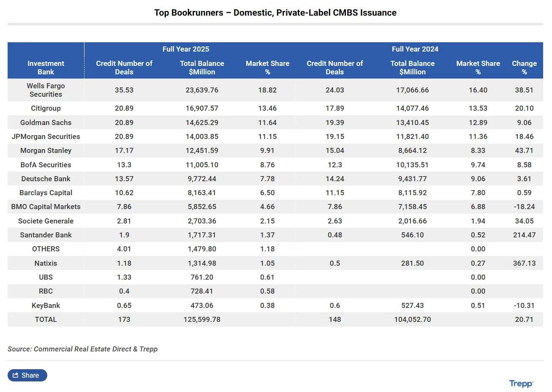
Task: Sort by the Market Share % column header
Action: click(x=268, y=68)
